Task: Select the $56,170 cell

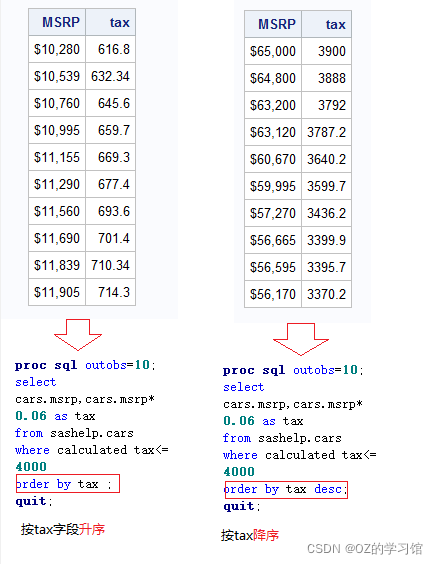Action: [x=273, y=294]
